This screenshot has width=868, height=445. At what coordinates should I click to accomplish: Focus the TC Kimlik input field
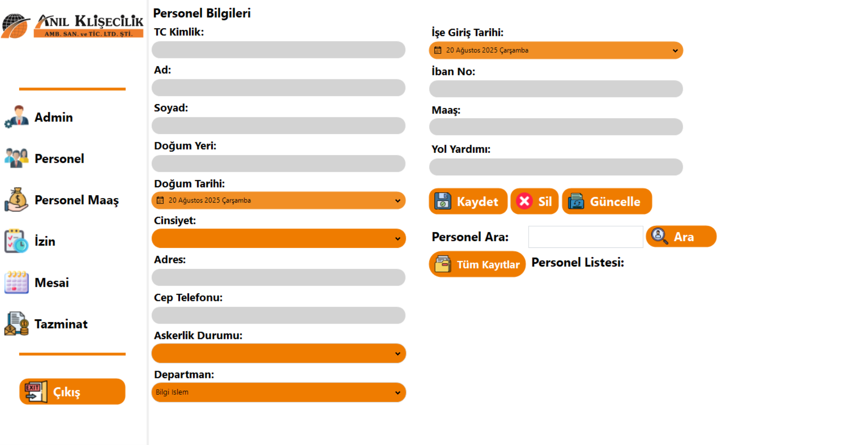(278, 50)
